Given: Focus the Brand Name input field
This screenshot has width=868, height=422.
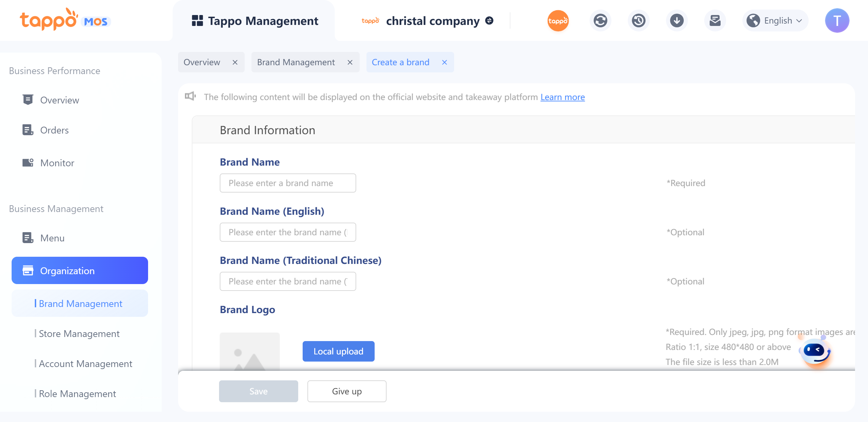Looking at the screenshot, I should click(x=288, y=183).
